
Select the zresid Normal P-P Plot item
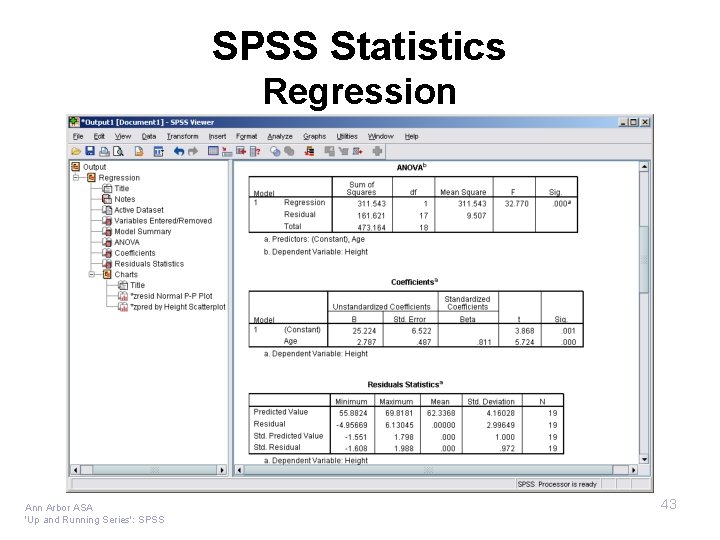172,296
